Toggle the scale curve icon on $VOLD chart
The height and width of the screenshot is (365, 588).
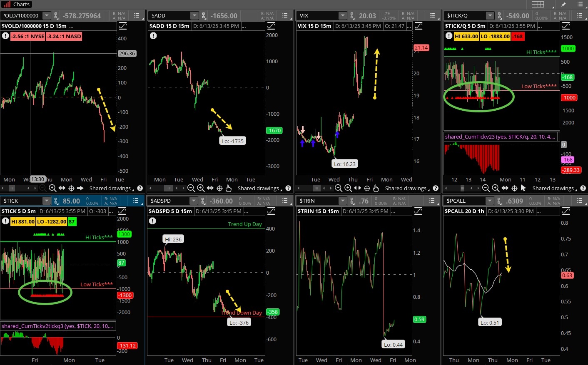pyautogui.click(x=123, y=26)
